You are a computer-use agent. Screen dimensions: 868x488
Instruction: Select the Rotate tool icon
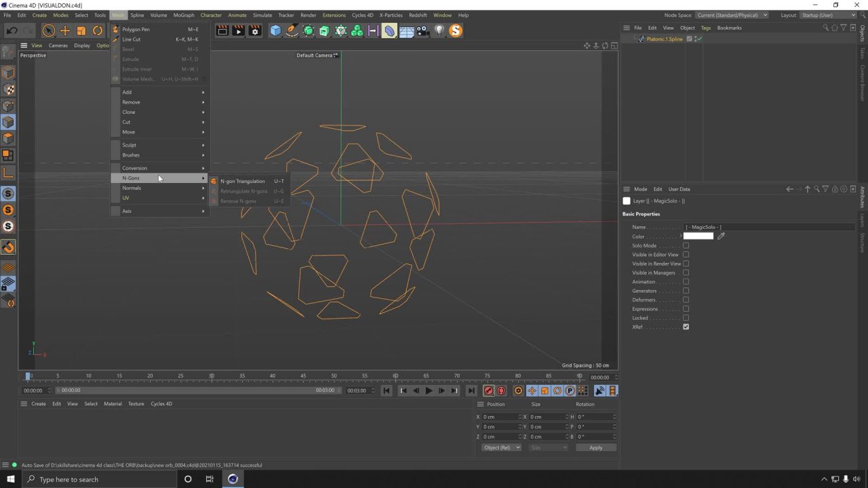tap(98, 30)
